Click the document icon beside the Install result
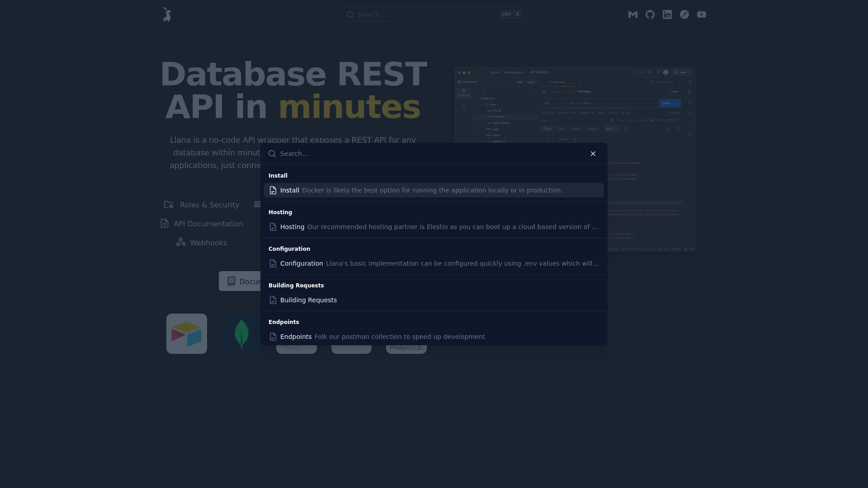868x488 pixels. pos(273,190)
